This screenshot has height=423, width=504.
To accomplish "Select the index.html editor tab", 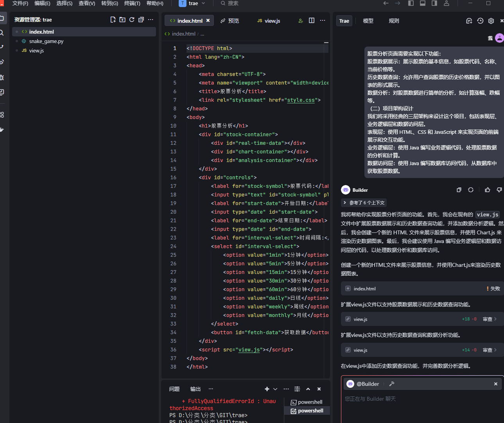I will (190, 21).
